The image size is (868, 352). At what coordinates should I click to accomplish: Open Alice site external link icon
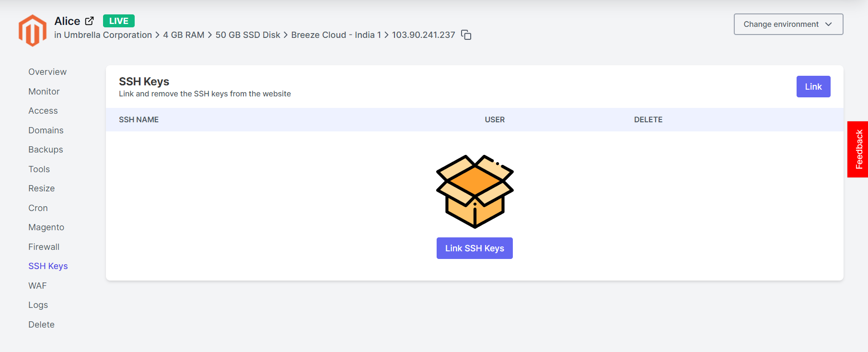tap(90, 21)
